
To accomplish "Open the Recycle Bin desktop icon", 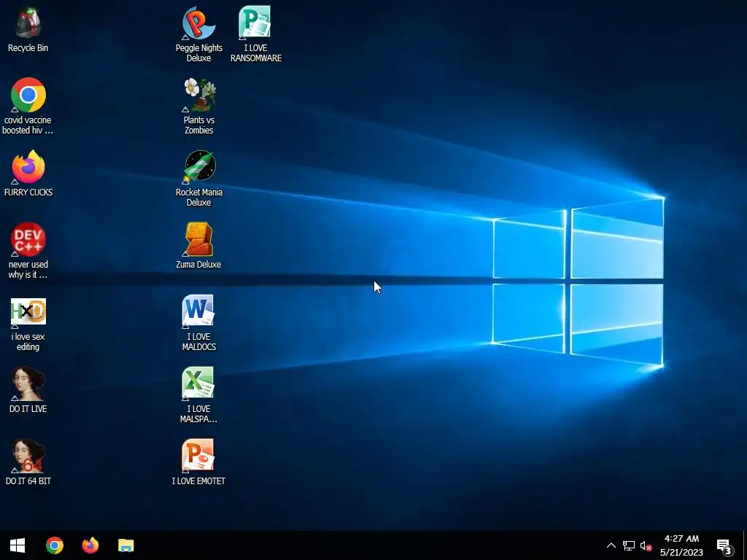I will (x=28, y=29).
